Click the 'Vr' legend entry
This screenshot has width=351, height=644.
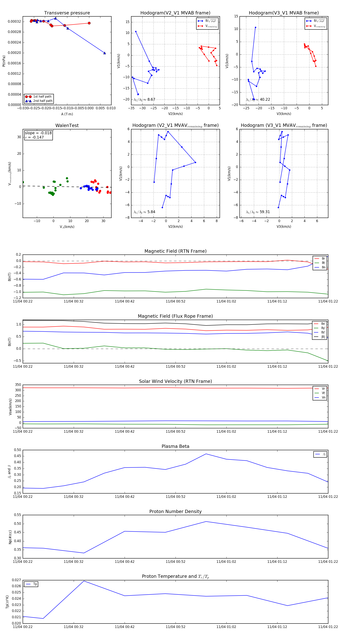320,389
